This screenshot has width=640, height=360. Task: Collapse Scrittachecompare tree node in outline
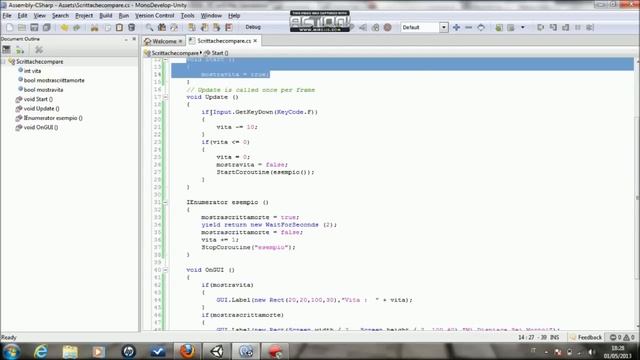[x=4, y=62]
